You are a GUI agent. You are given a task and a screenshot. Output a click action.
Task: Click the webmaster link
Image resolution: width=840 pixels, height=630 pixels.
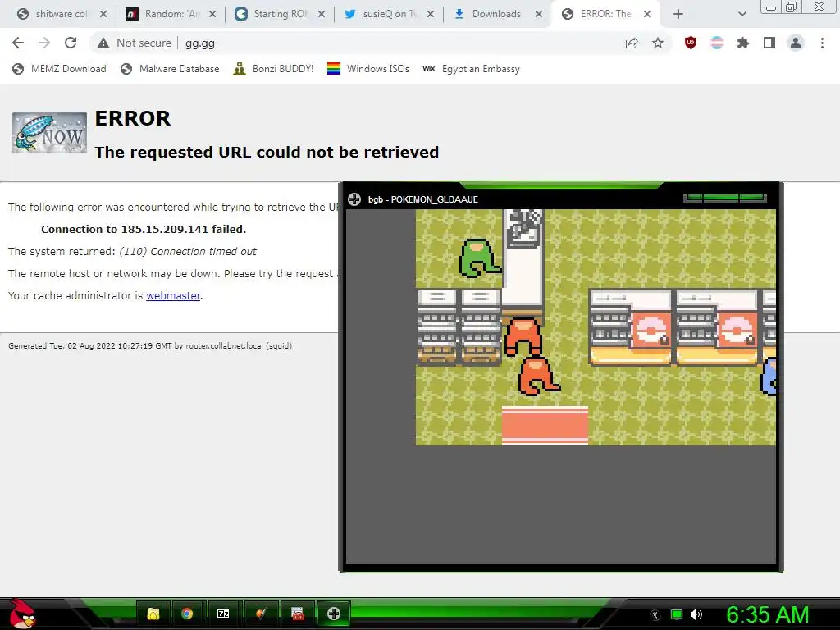(173, 295)
